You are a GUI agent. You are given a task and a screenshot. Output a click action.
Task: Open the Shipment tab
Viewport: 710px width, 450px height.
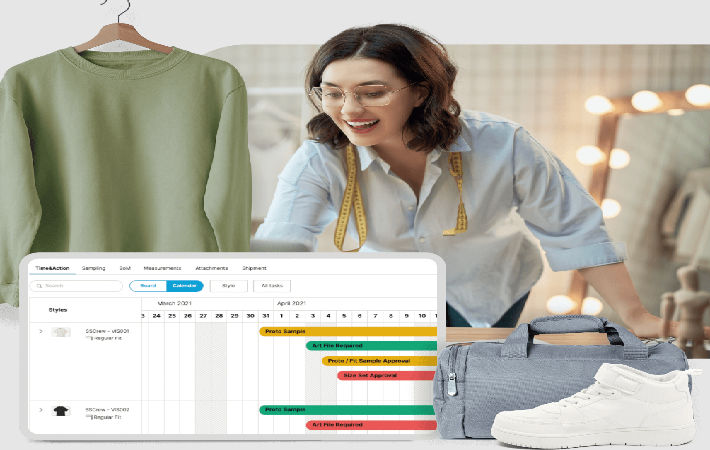(x=254, y=268)
